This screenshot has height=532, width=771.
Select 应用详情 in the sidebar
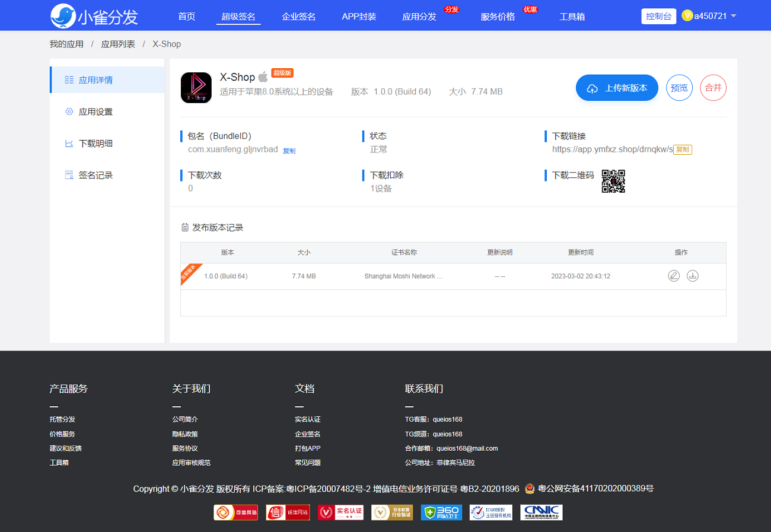[95, 80]
